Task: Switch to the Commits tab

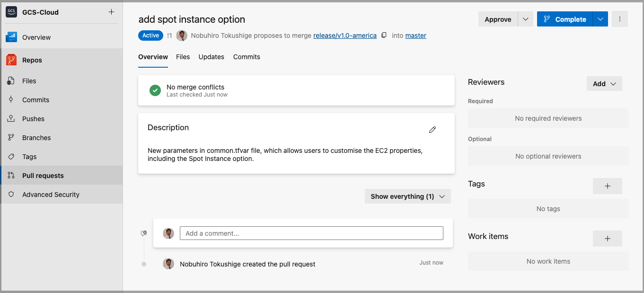Action: [247, 57]
